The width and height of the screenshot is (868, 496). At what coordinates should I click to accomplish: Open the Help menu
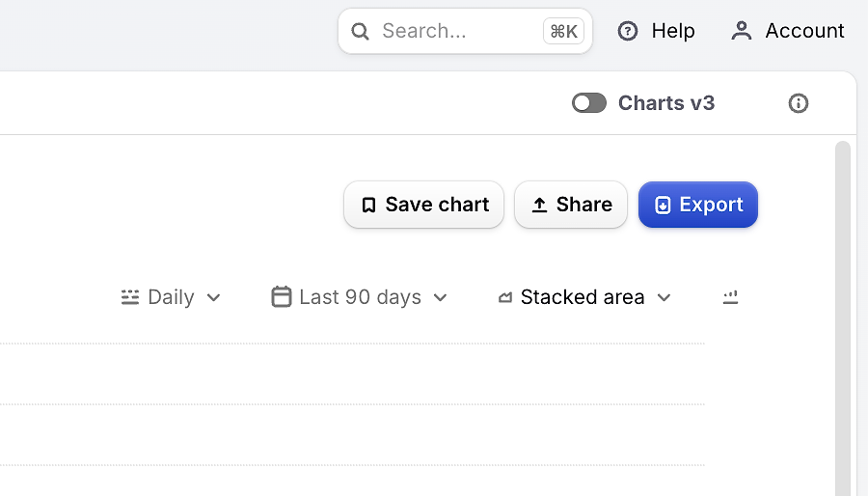tap(656, 31)
